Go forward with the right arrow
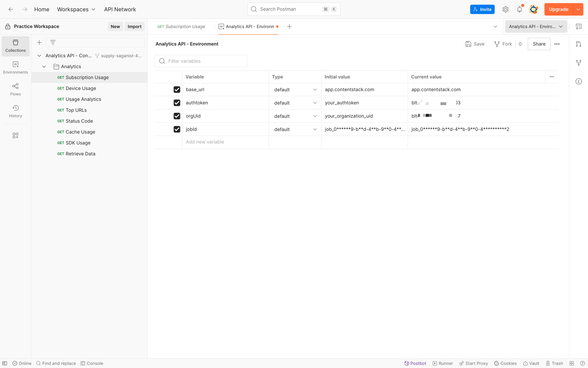This screenshot has height=368, width=588. tap(25, 9)
